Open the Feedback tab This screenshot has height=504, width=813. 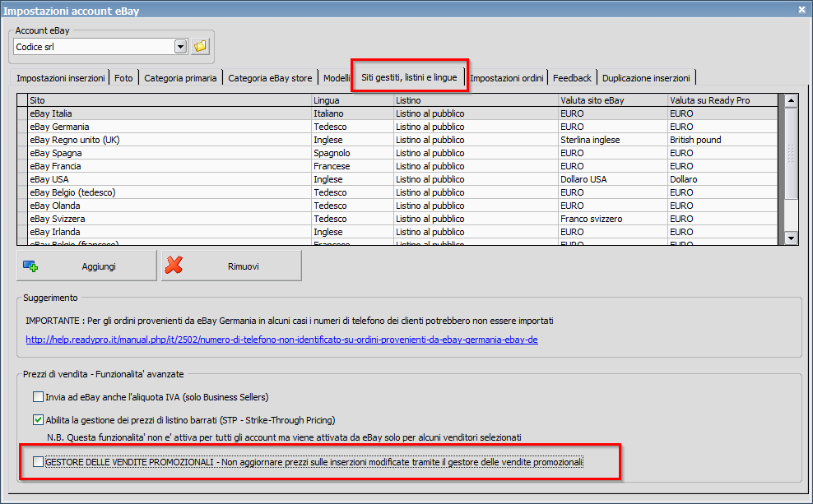click(x=572, y=78)
